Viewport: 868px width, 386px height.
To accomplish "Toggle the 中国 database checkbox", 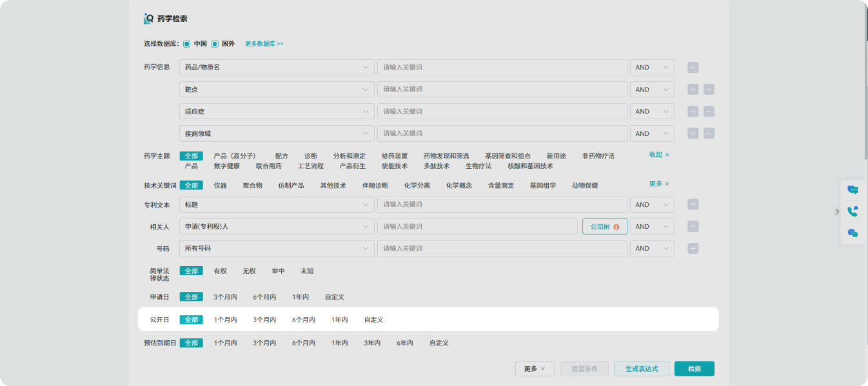I will tap(187, 44).
